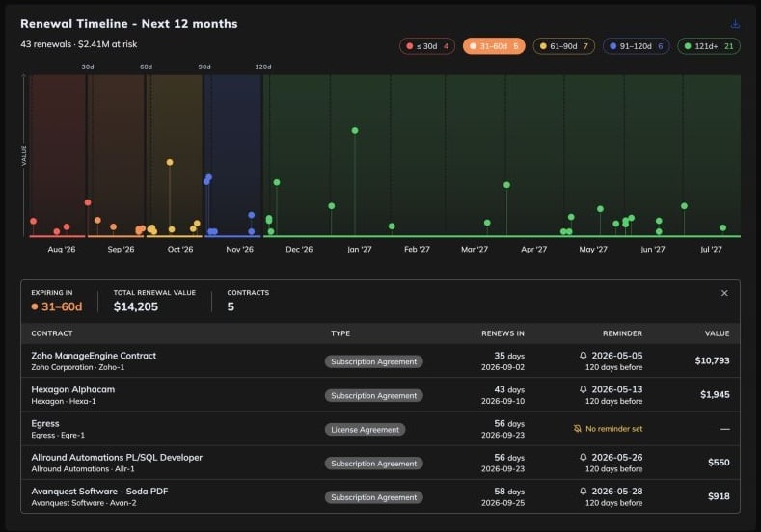The image size is (761, 532).
Task: Sort by the Renews In column header
Action: tap(503, 333)
